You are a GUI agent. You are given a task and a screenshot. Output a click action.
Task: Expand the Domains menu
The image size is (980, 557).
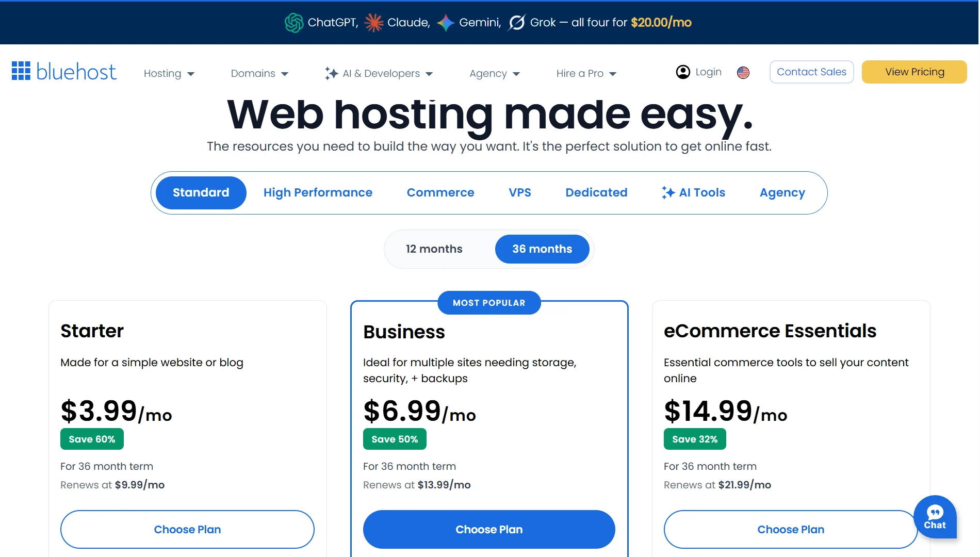[x=259, y=73]
